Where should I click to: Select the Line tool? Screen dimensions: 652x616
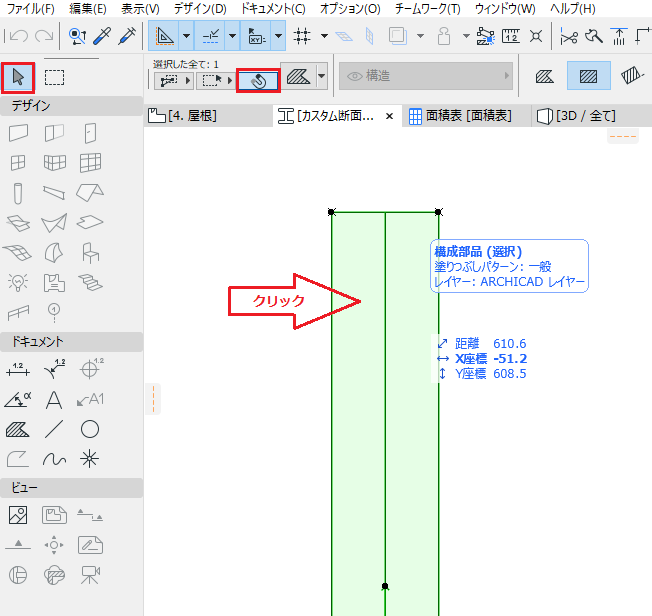click(x=54, y=429)
